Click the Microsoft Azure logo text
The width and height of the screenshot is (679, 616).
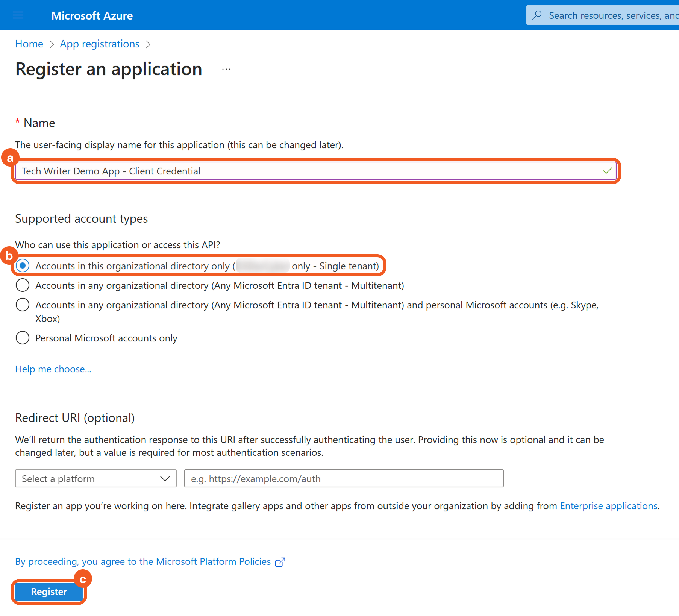[x=92, y=15]
